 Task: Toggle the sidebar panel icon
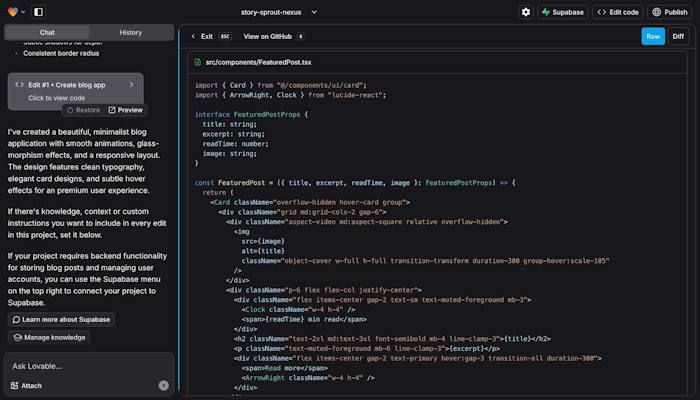pos(39,12)
